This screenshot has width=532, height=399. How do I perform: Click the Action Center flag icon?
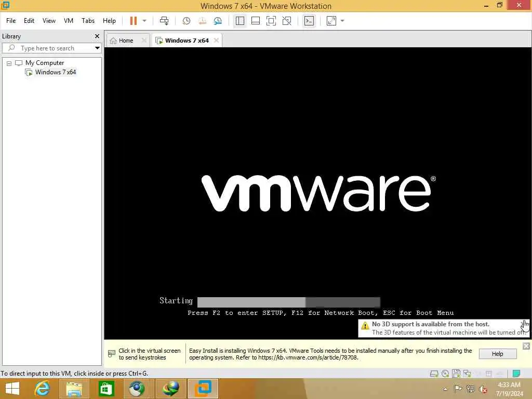[458, 389]
